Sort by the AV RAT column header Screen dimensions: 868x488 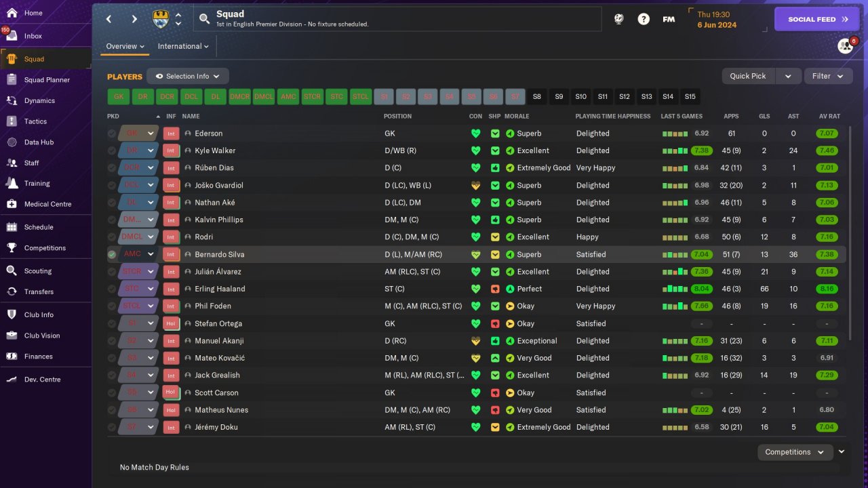[828, 117]
